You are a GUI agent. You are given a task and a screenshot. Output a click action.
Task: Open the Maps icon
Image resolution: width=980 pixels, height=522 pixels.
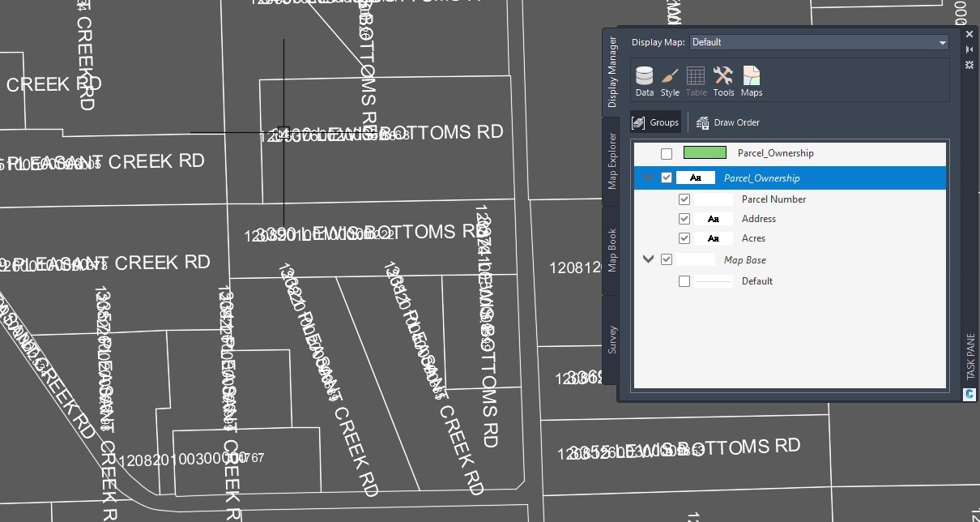[751, 79]
